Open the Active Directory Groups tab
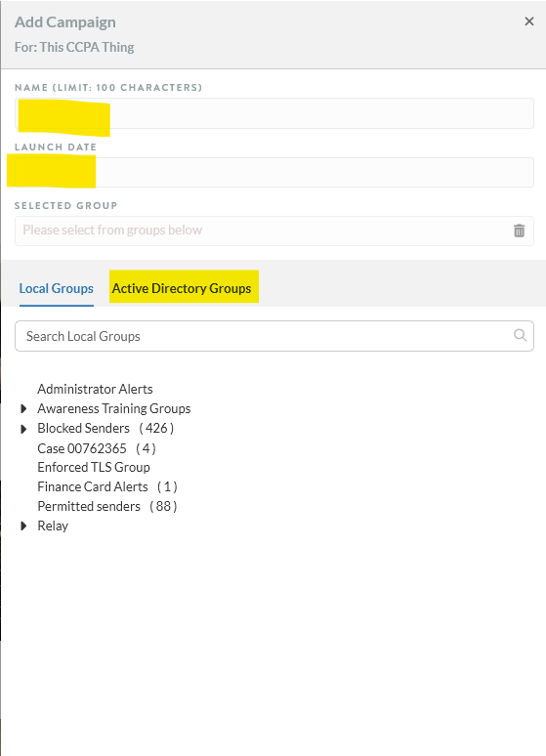This screenshot has width=546, height=756. 182,288
